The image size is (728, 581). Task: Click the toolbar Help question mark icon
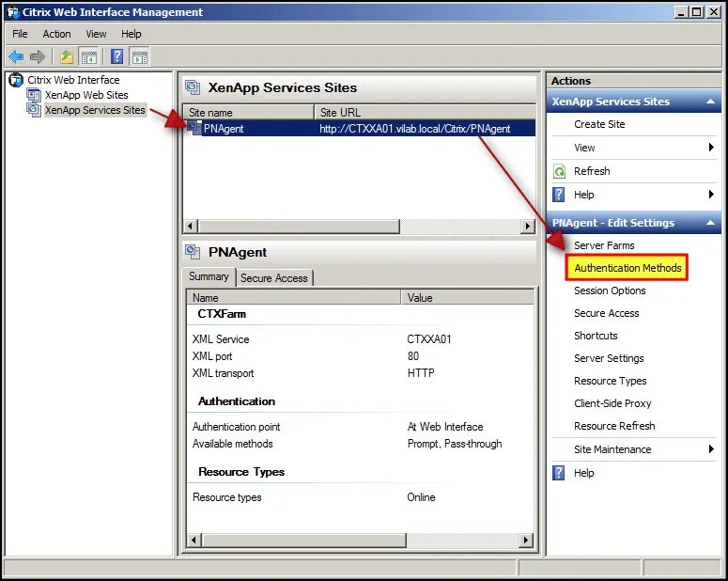pyautogui.click(x=117, y=56)
